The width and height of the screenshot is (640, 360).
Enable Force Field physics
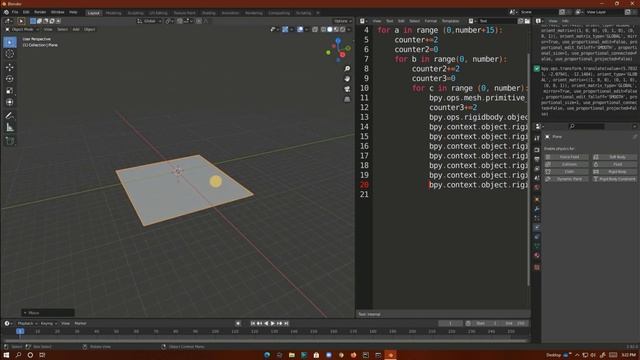[x=567, y=157]
